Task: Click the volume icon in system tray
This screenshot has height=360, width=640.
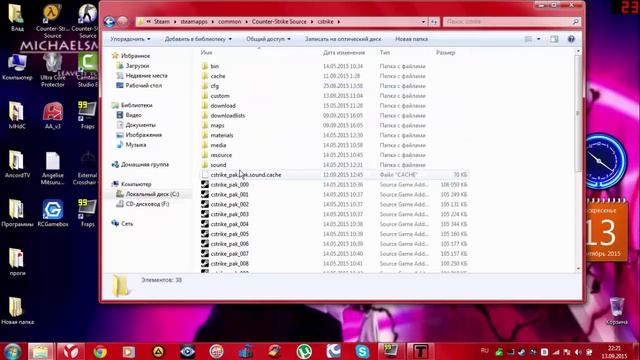Action: coord(578,352)
